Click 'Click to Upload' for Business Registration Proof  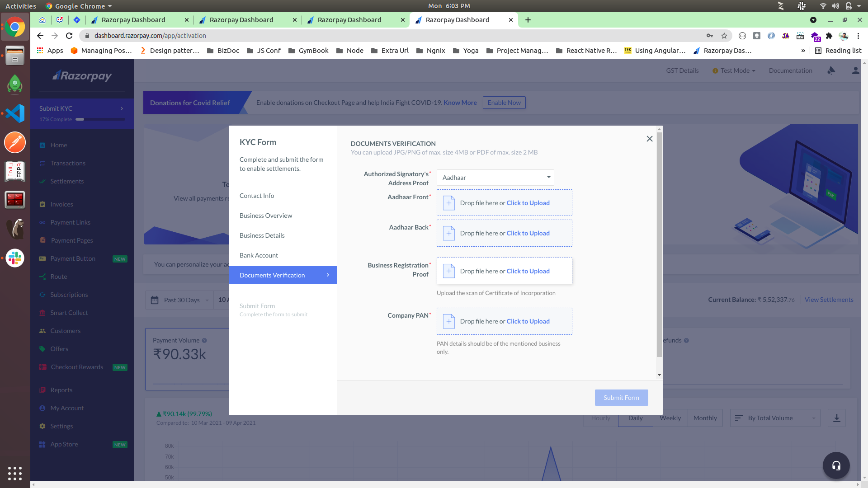(x=528, y=271)
